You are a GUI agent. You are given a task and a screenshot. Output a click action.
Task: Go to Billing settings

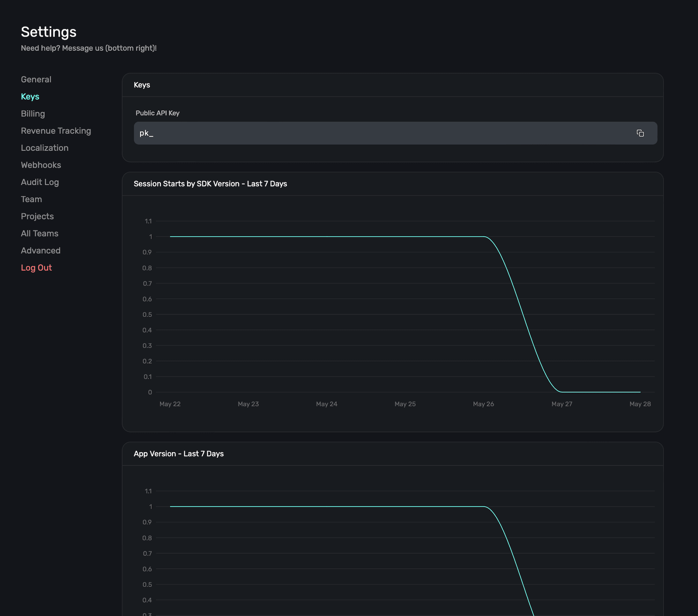tap(33, 113)
